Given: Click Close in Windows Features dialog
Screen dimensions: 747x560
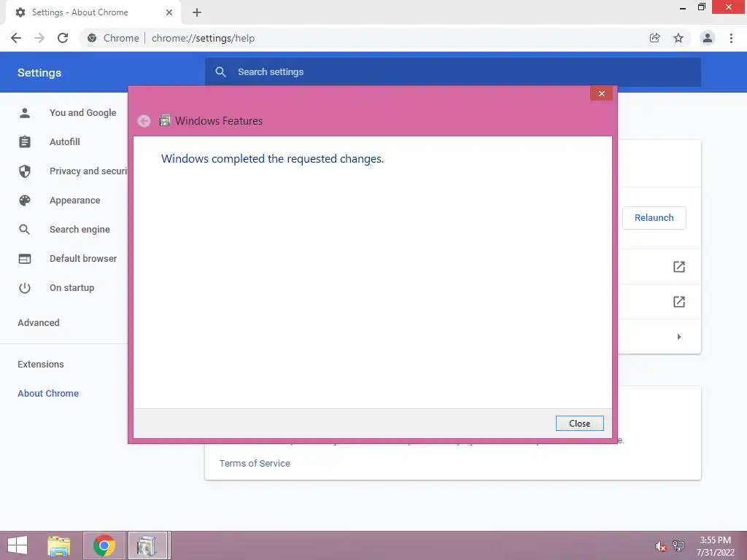Looking at the screenshot, I should (579, 424).
